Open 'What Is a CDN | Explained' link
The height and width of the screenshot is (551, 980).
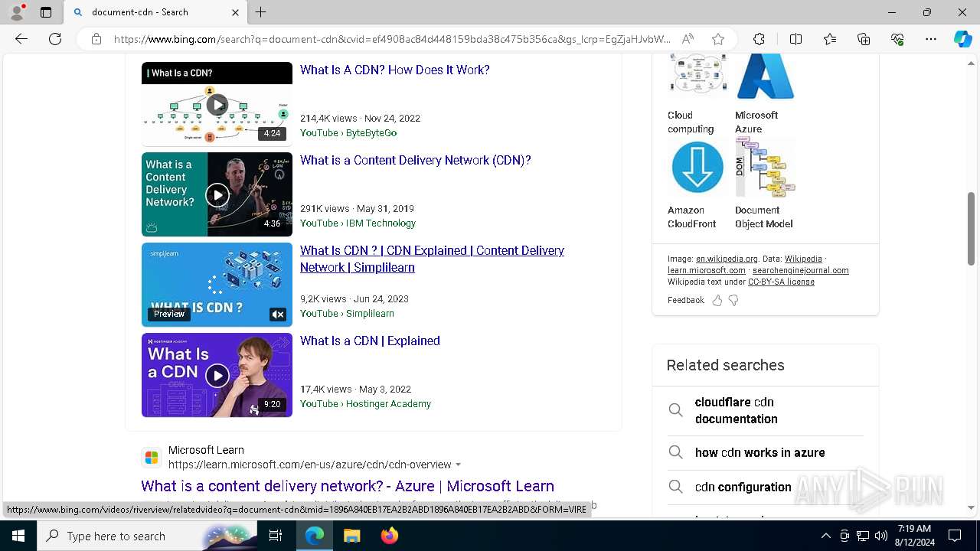coord(370,341)
